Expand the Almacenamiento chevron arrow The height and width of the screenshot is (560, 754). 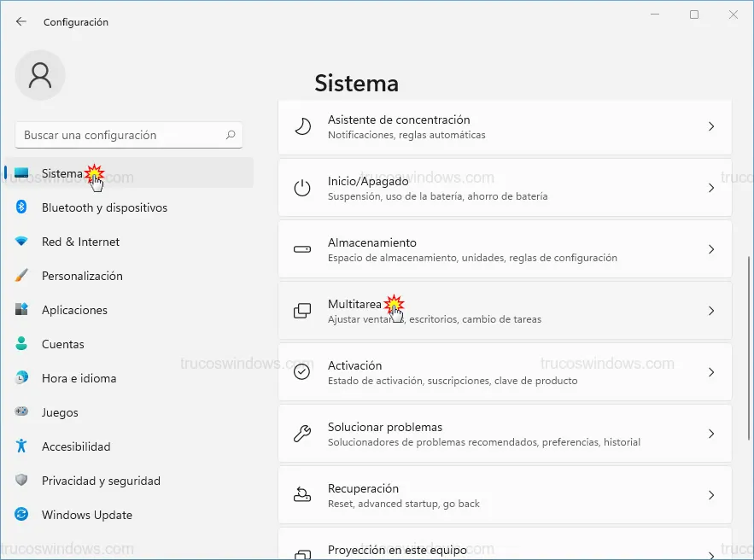point(710,249)
